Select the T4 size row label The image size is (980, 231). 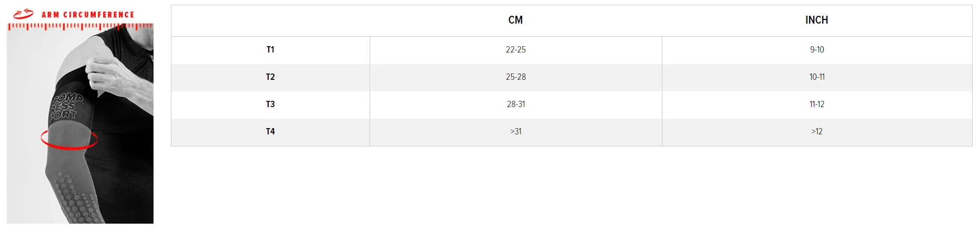pyautogui.click(x=270, y=132)
